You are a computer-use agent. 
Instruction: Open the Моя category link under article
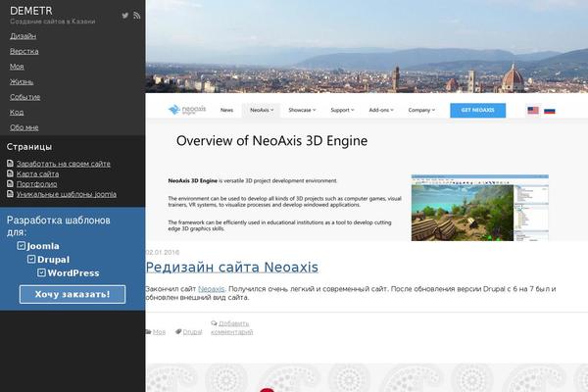click(159, 331)
